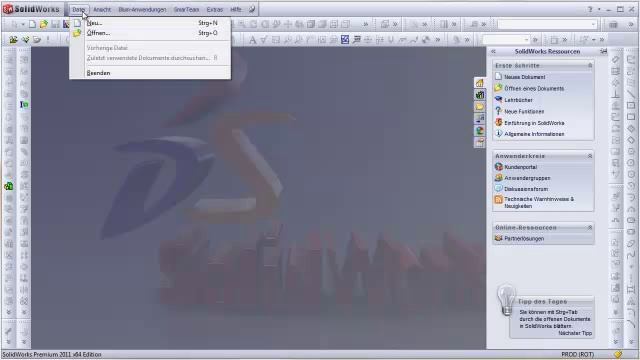640x360 pixels.
Task: Open the wide empty combo box in top toolbar
Action: click(x=547, y=24)
